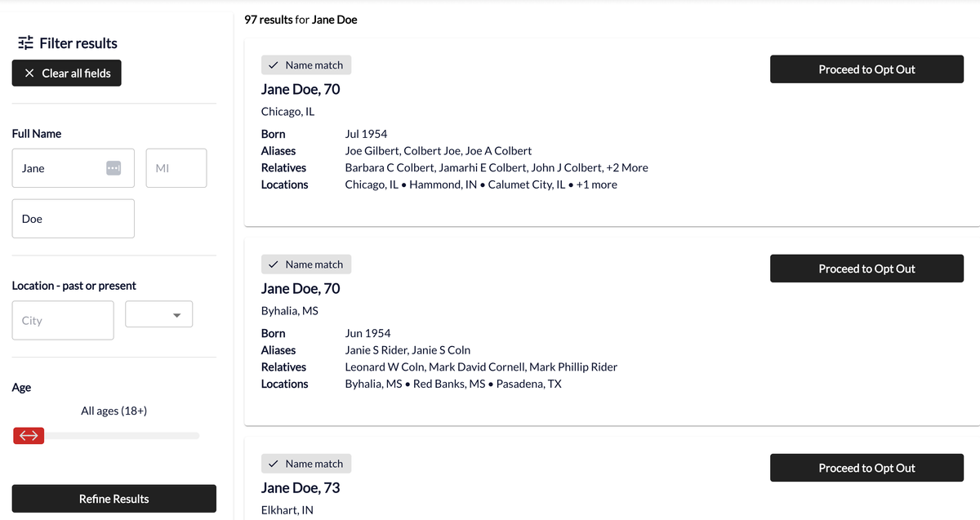This screenshot has height=520, width=980.
Task: Click the autofill icon in first name field
Action: coord(114,168)
